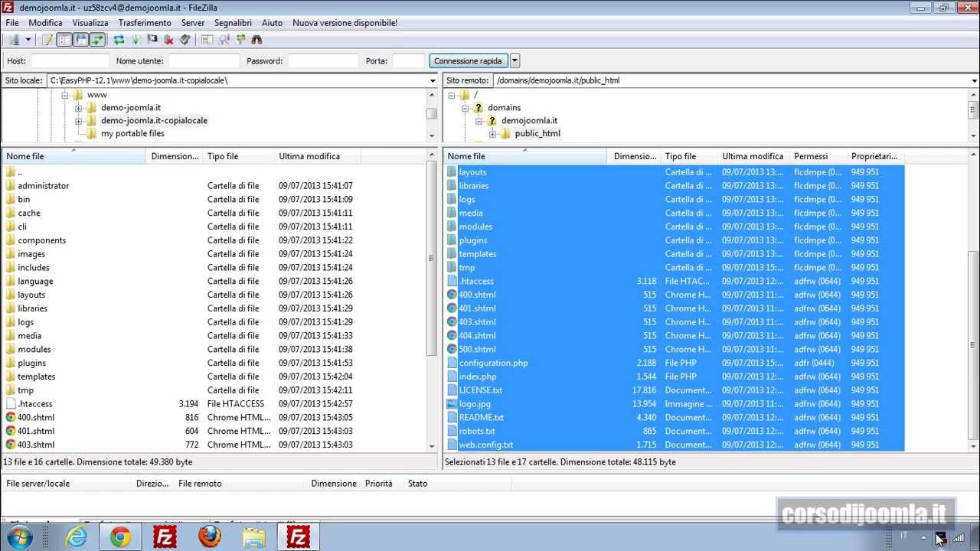Expand the demo-joomla.it local tree node
Viewport: 980px width, 551px height.
78,108
